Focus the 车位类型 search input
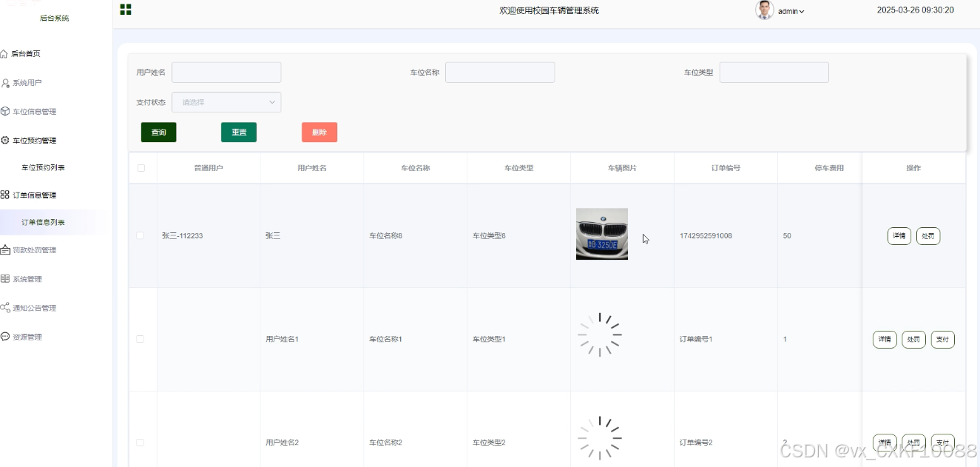Screen dimensions: 980x467 click(774, 73)
